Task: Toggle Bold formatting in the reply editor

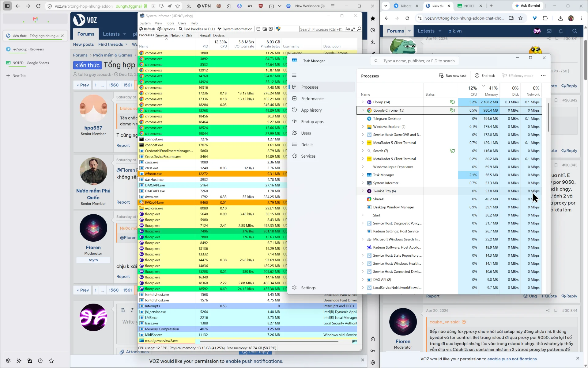Action: 123,310
